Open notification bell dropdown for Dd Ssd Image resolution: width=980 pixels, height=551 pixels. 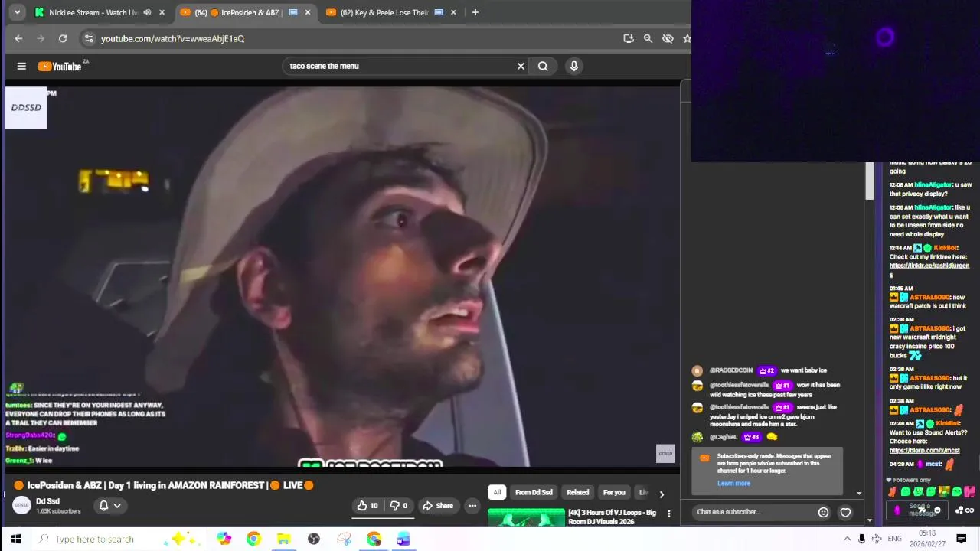pyautogui.click(x=110, y=506)
